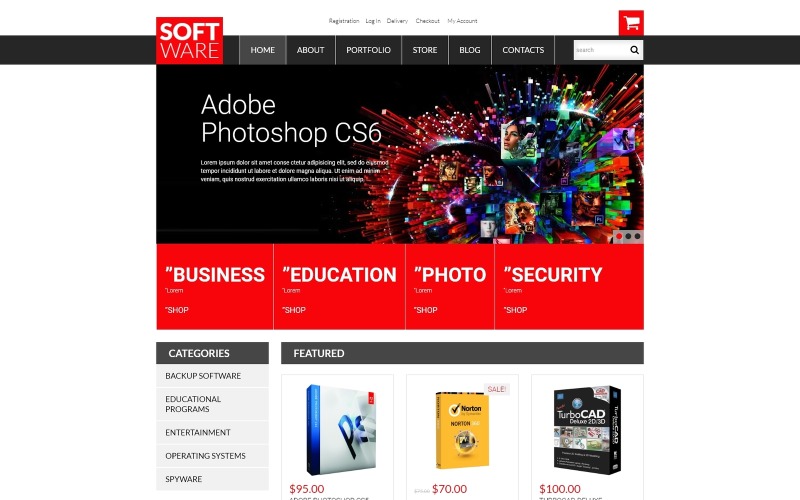This screenshot has width=800, height=500.
Task: Open the Portfolio menu item
Action: point(368,50)
